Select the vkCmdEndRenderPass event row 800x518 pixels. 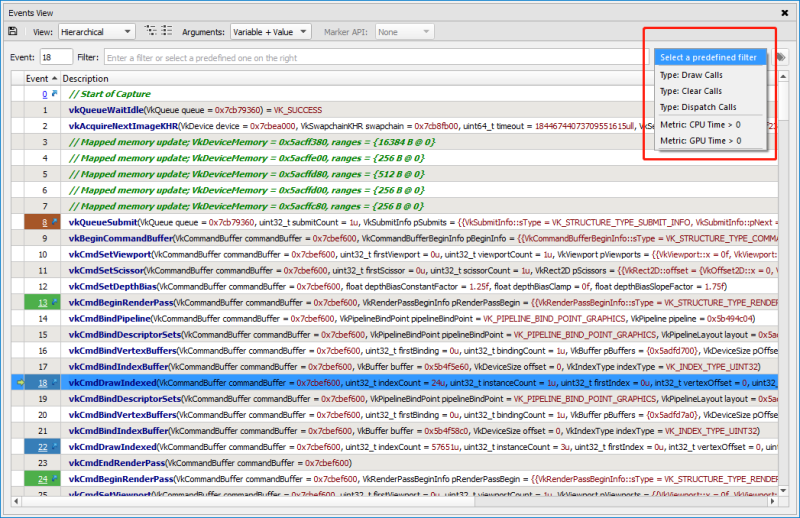tap(394, 463)
